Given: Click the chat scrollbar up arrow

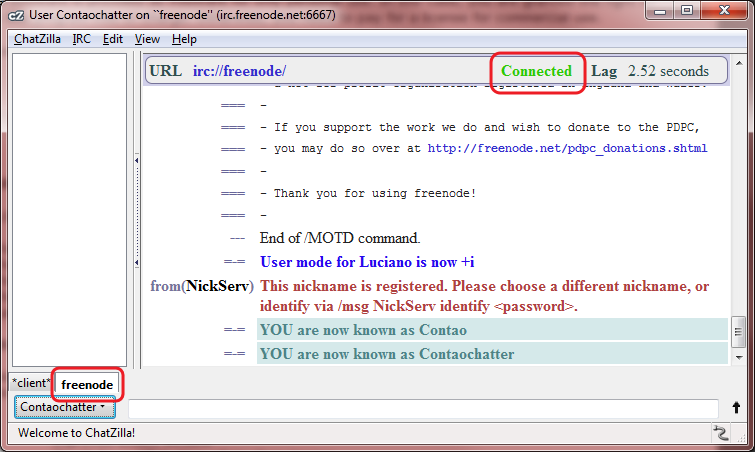Looking at the screenshot, I should (x=738, y=98).
